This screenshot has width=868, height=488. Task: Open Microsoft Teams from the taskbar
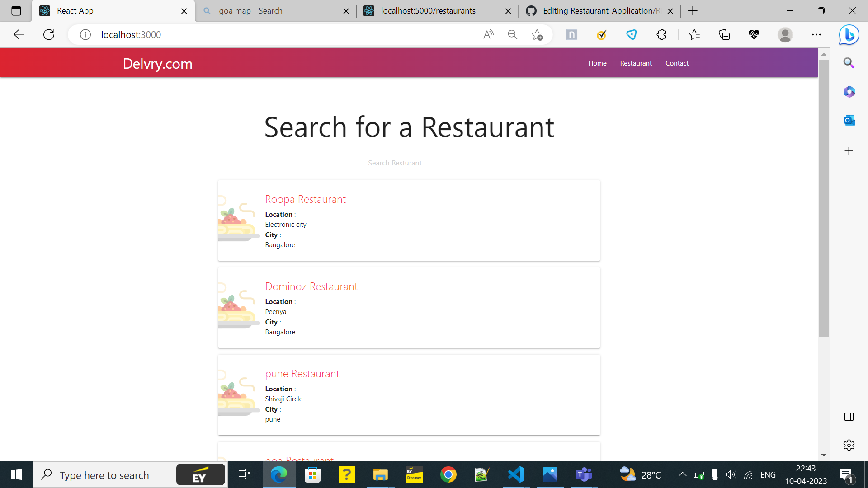584,474
